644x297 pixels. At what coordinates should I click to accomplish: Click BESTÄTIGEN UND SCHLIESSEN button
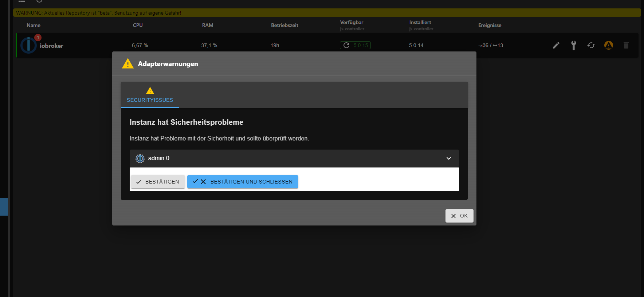(243, 182)
